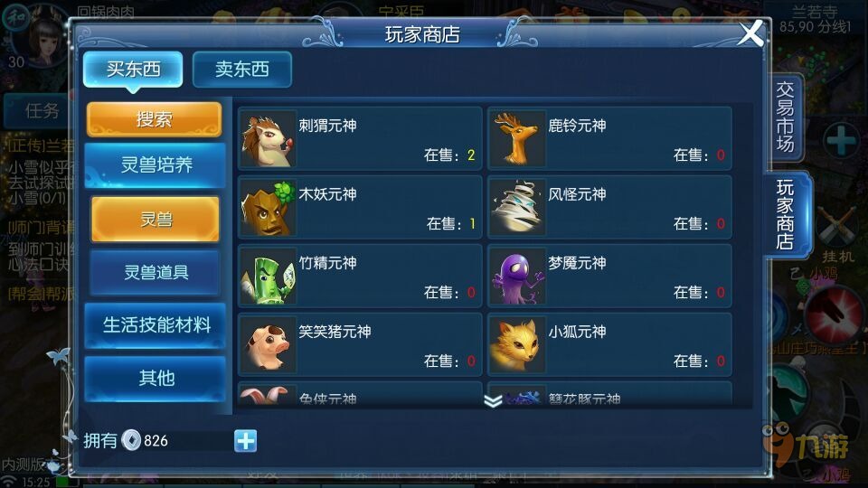
Task: Expand the 其他 category
Action: (x=156, y=379)
